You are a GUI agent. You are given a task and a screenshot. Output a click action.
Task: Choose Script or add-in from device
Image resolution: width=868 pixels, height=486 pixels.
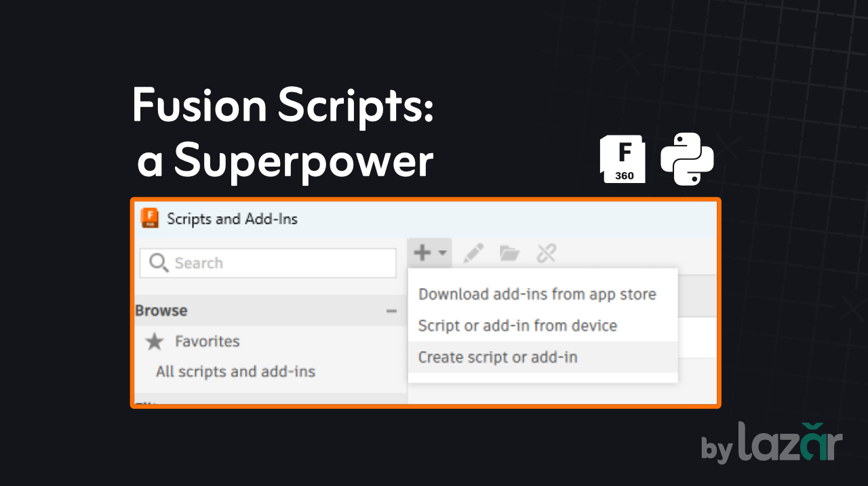tap(517, 325)
